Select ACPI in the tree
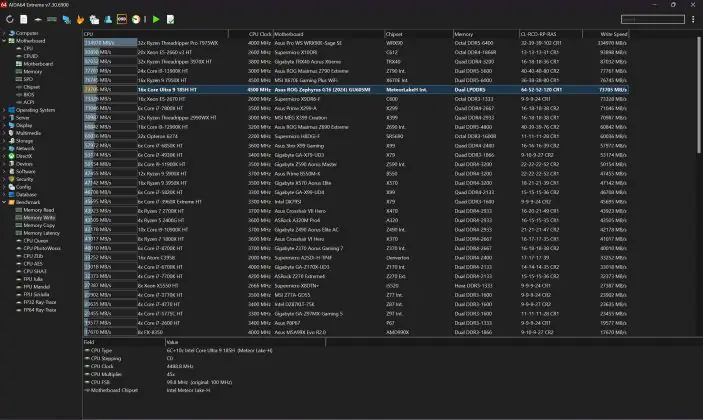 (x=28, y=102)
